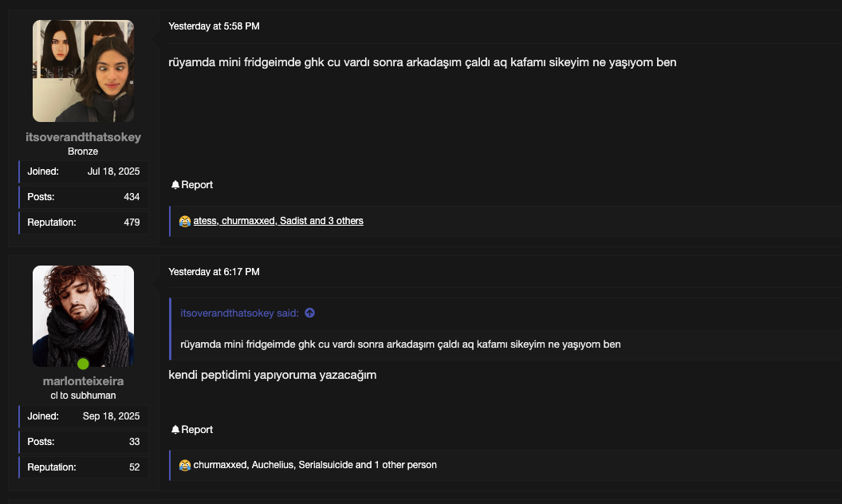Open itsoverandthatsokey's avatar image

click(83, 71)
